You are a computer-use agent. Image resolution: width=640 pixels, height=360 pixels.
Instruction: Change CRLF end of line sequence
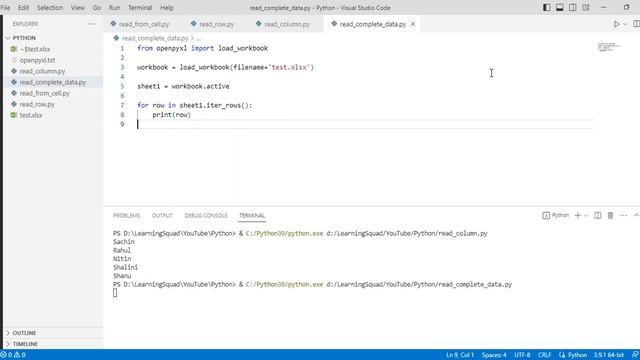coord(544,355)
